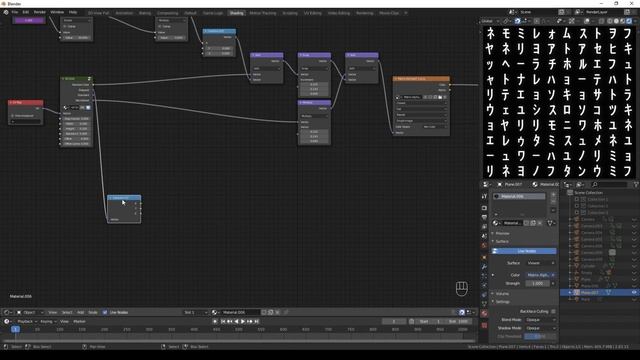Open the Tool properties tab icon
Viewport: 640px width, 360px height.
[484, 197]
